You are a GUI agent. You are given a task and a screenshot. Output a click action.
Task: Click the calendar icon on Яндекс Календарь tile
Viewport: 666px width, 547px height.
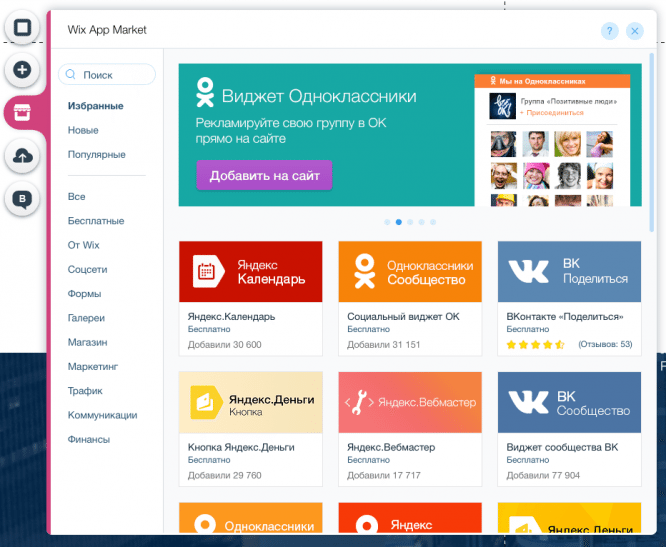[208, 271]
